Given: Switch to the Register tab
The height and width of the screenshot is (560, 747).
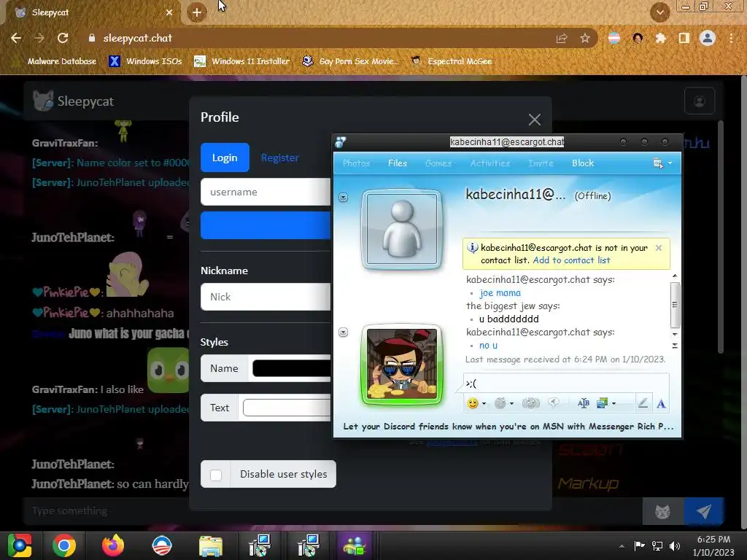Looking at the screenshot, I should 280,157.
